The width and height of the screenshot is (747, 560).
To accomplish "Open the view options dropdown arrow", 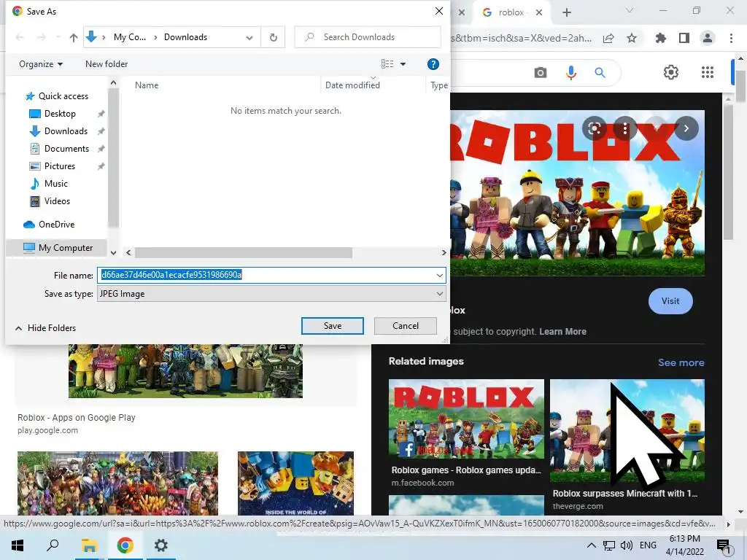I will (403, 64).
